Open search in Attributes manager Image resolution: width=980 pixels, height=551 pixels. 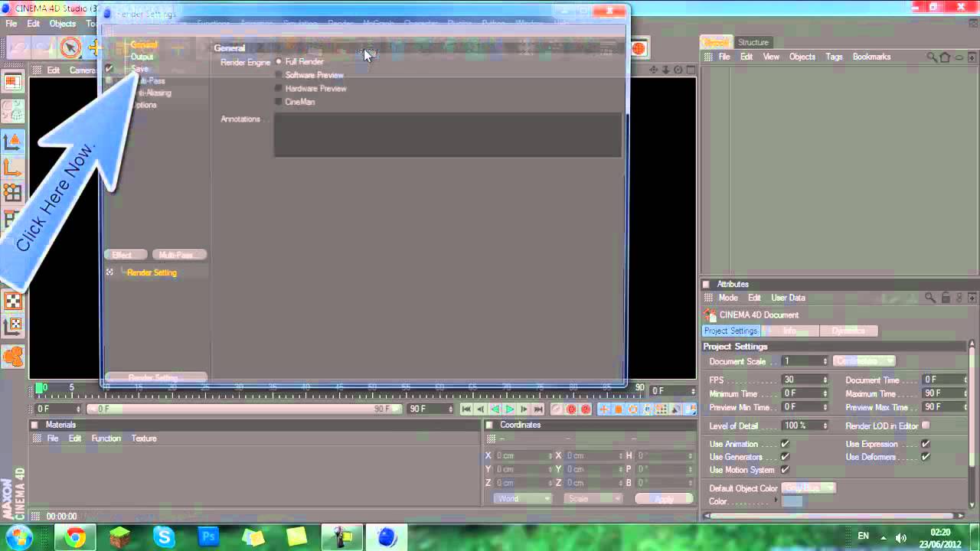929,298
